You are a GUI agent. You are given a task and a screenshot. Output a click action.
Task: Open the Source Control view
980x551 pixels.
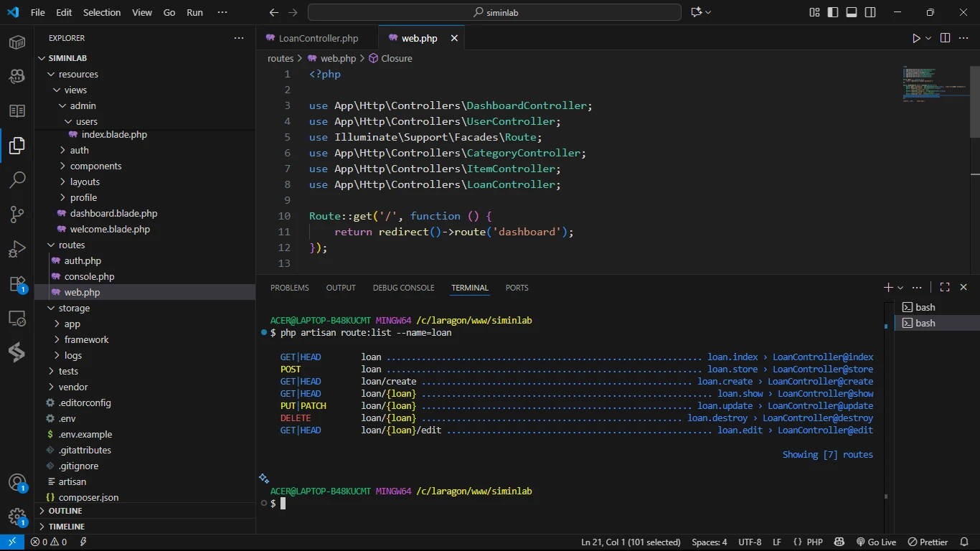[x=17, y=214]
